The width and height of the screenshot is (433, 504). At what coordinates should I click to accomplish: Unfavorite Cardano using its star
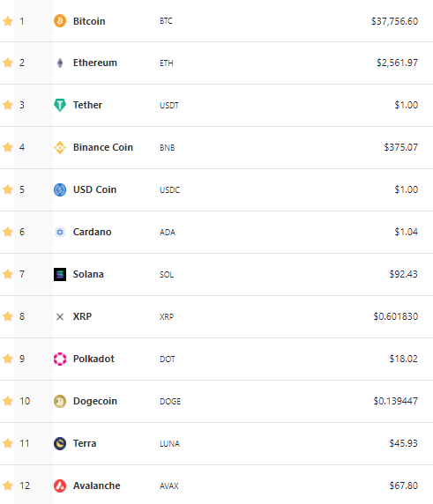pyautogui.click(x=8, y=232)
